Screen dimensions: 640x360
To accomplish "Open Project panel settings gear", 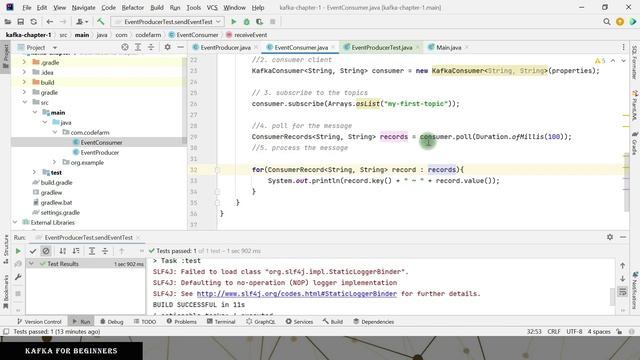I will (x=167, y=47).
